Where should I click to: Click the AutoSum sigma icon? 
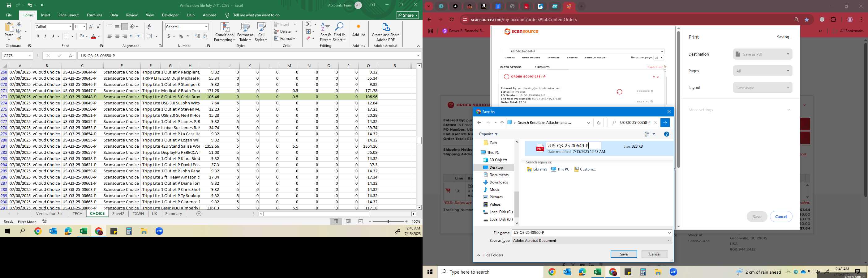(x=308, y=24)
